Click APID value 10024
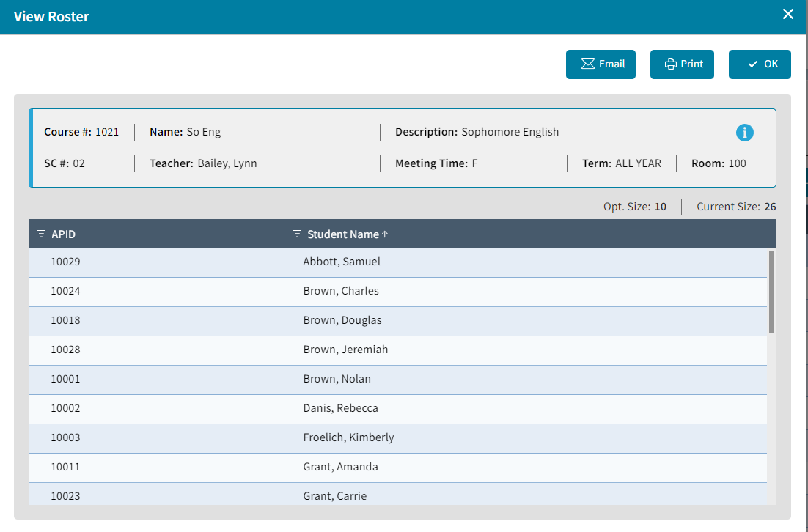Screen dimensions: 808x532 point(65,291)
